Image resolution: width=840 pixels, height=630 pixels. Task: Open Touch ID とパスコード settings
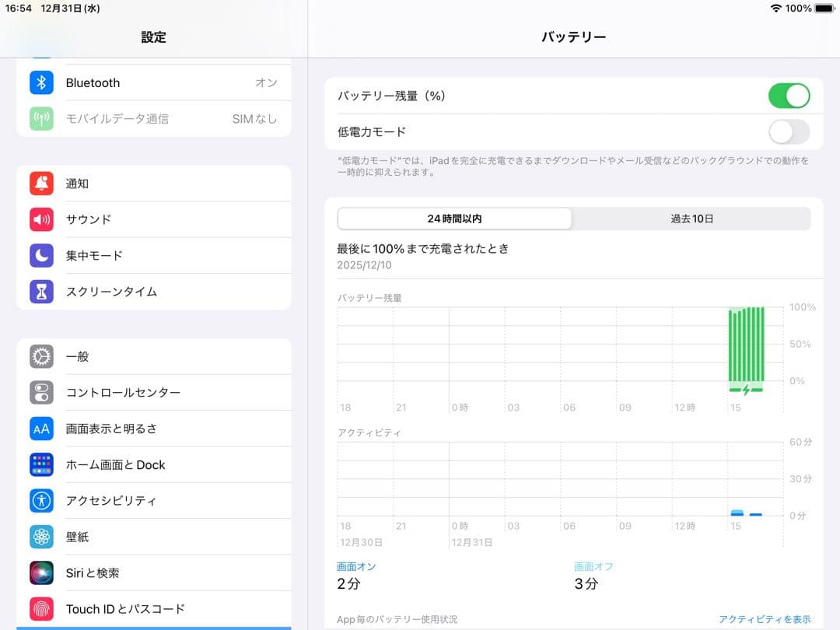point(154,608)
